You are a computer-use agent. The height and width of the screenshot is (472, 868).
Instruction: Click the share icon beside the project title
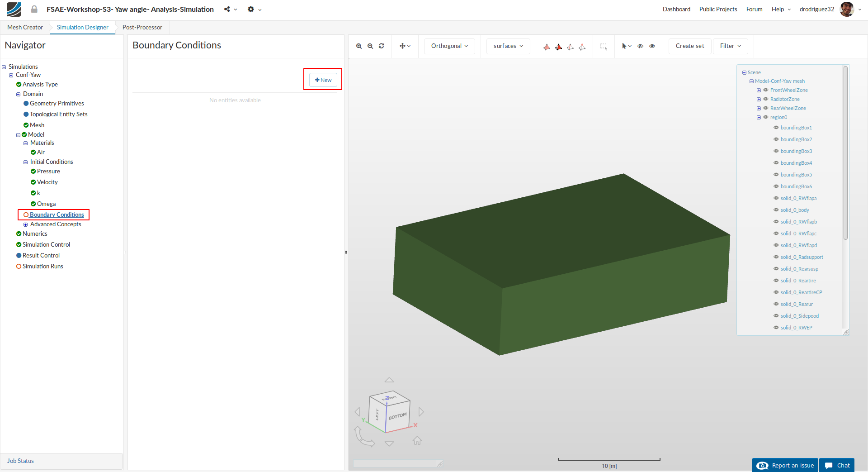[x=227, y=10]
